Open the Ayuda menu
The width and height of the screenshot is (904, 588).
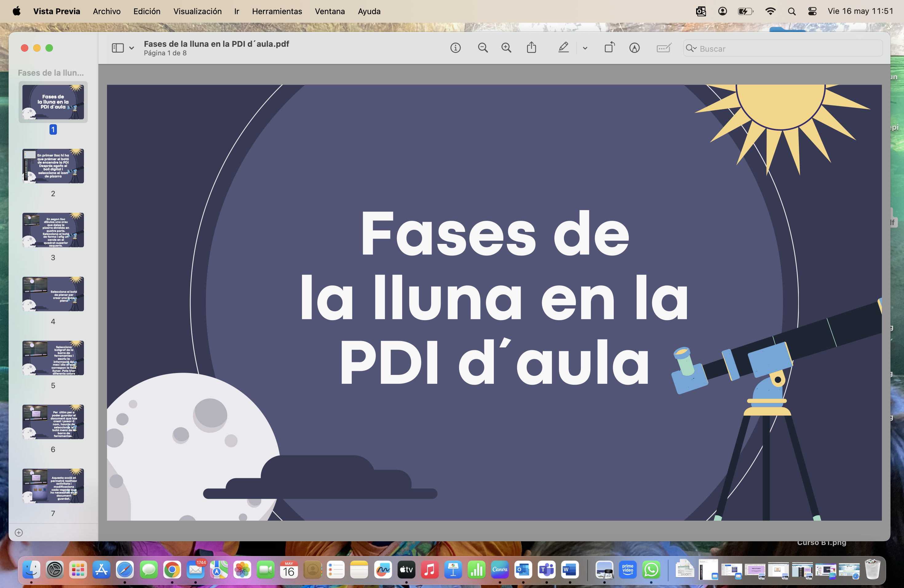coord(369,11)
